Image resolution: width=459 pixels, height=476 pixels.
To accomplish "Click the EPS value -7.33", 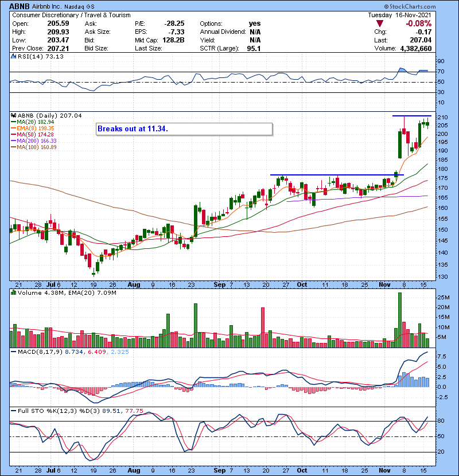I will pos(177,32).
